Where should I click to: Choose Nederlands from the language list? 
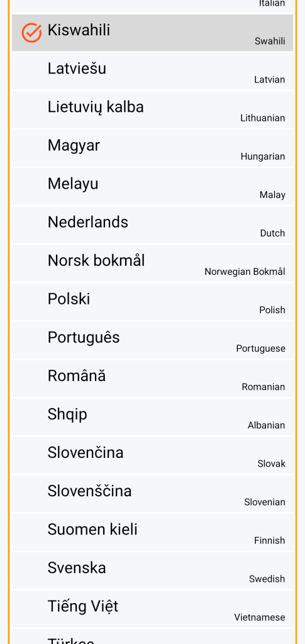(x=152, y=225)
